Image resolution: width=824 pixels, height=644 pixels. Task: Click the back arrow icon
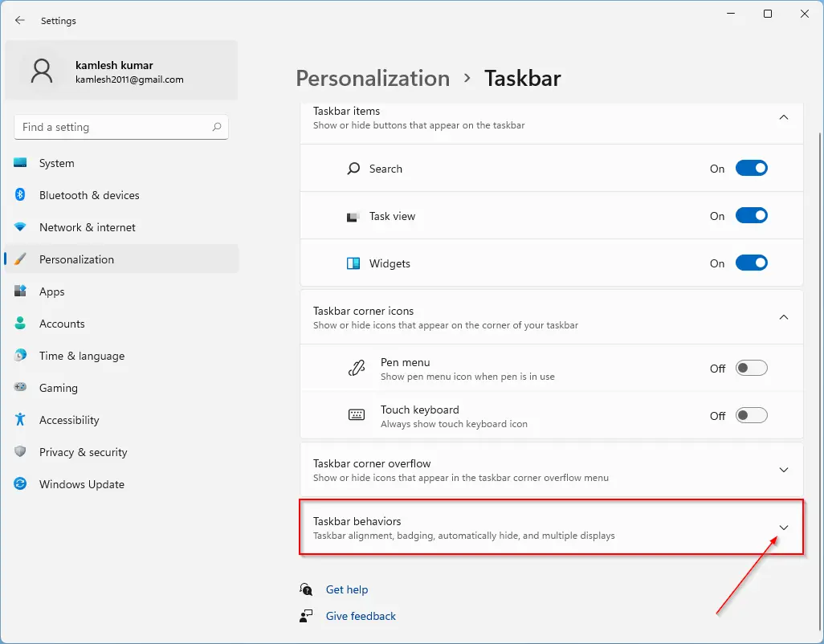(20, 21)
